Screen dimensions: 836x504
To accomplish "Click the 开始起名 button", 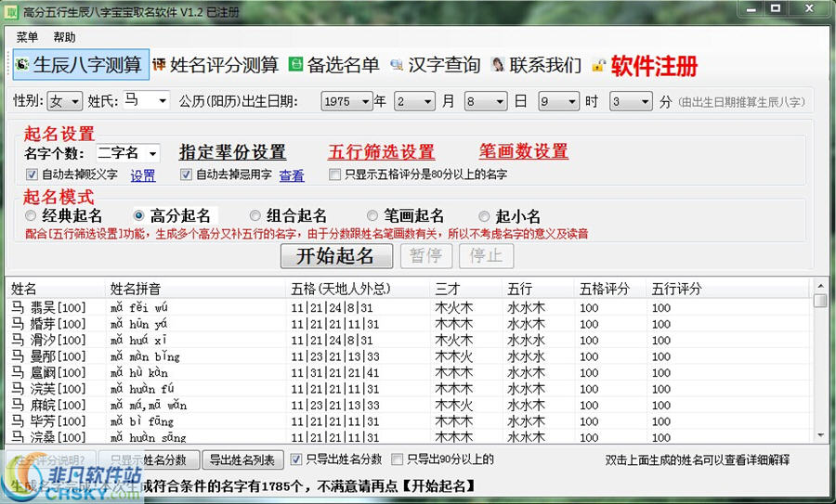I will [x=336, y=256].
